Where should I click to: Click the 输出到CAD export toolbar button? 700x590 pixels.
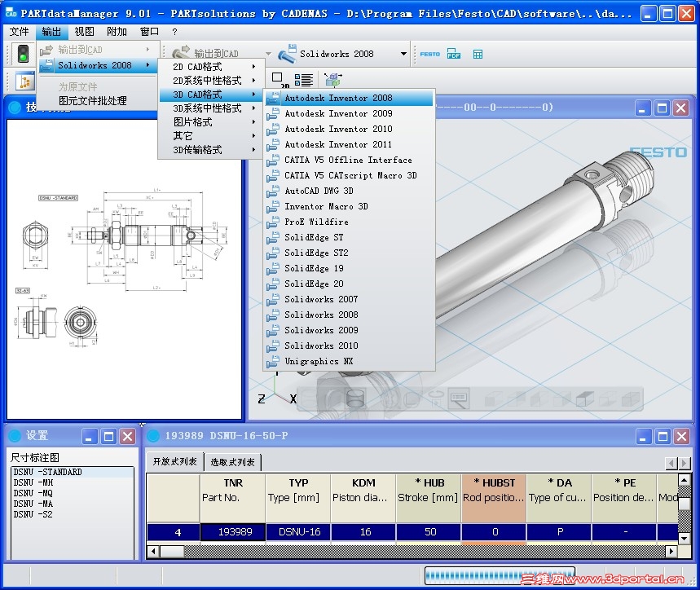[x=206, y=54]
